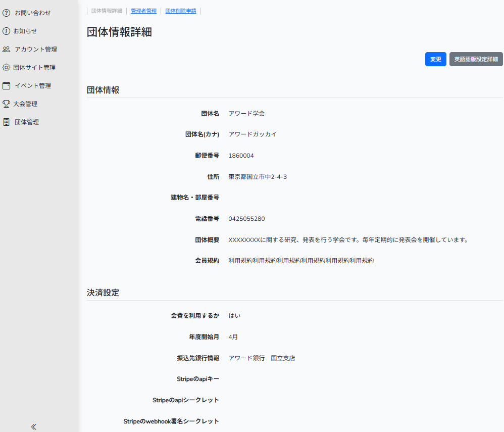Click the question mark icon beside お問い合わせ
The width and height of the screenshot is (504, 432).
[x=7, y=13]
